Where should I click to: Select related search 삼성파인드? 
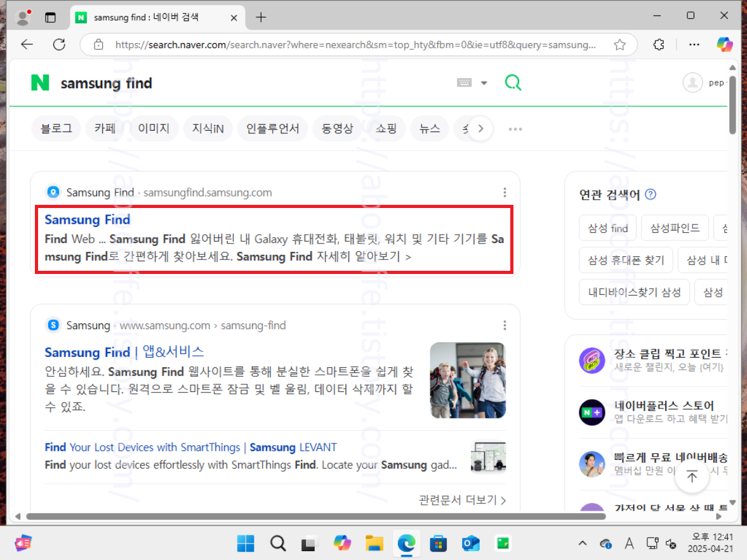pos(675,228)
